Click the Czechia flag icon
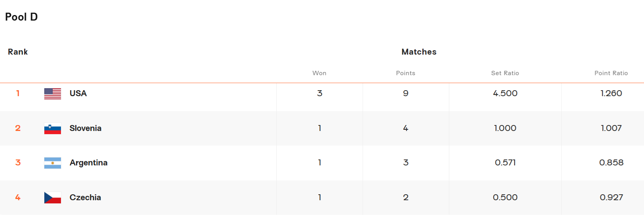 click(x=53, y=198)
